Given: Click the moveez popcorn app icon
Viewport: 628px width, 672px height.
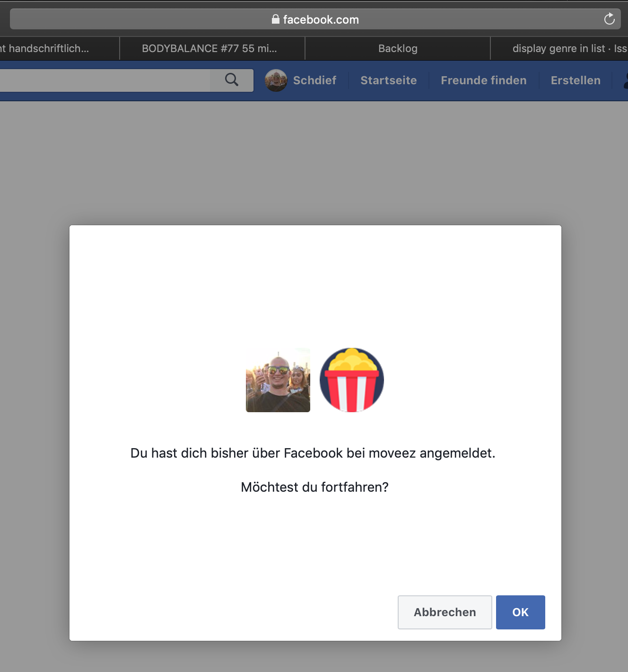Looking at the screenshot, I should click(352, 380).
